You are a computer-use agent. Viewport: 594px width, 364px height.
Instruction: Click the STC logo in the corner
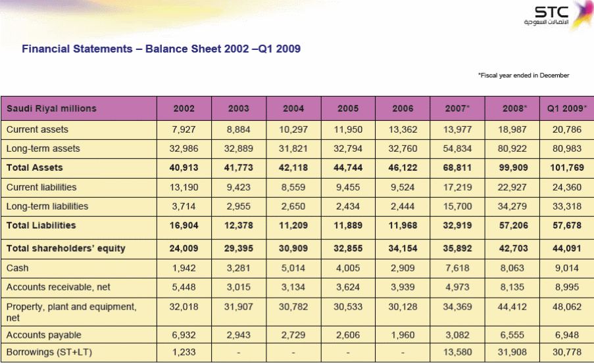click(x=557, y=16)
